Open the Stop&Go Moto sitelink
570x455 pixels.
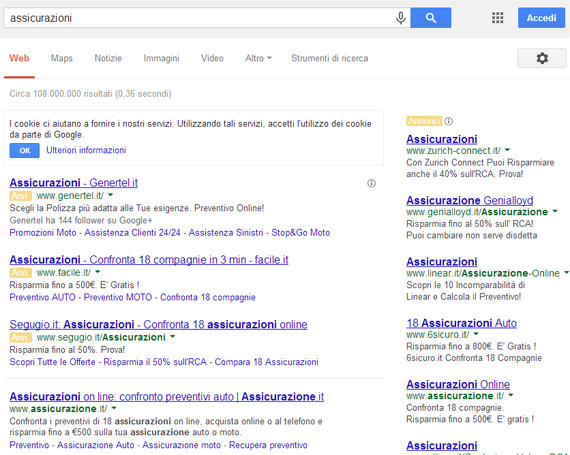click(x=301, y=233)
